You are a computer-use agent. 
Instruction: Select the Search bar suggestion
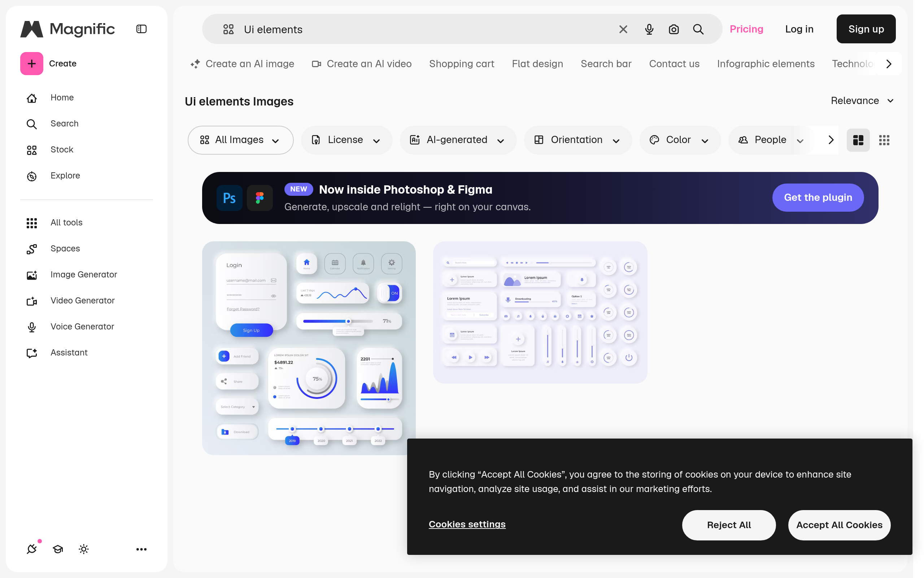(606, 64)
